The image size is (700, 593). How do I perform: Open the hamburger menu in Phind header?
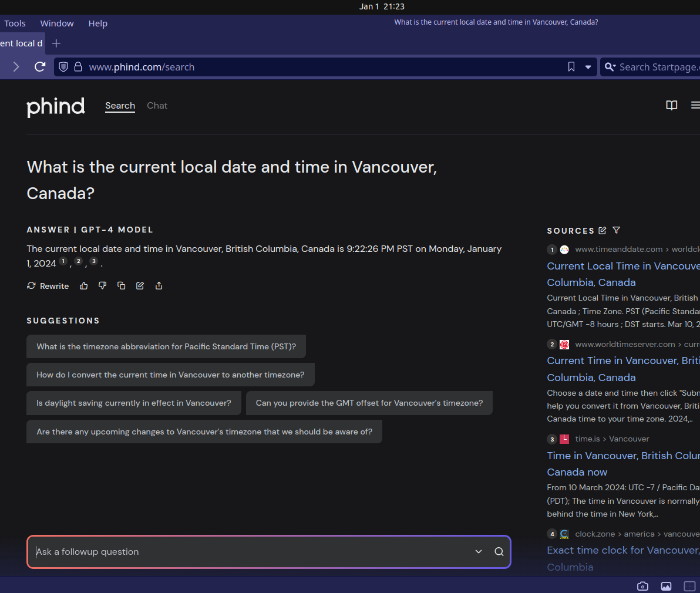pos(695,105)
